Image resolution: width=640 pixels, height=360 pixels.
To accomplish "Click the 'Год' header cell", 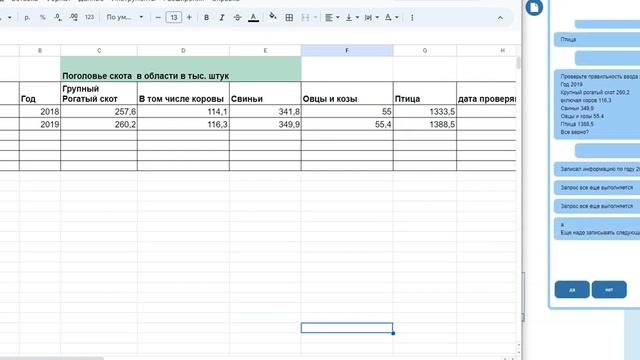I will [40, 93].
